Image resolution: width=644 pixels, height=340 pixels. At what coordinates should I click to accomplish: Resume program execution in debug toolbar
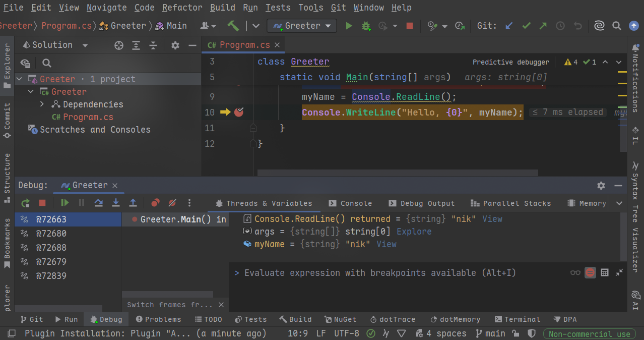[x=65, y=203]
